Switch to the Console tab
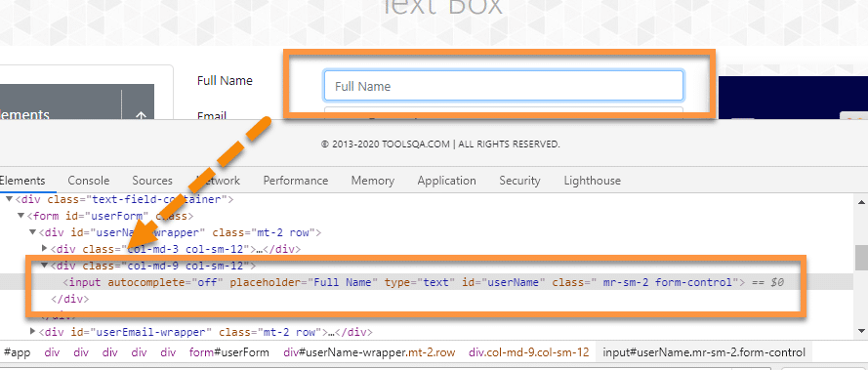 tap(89, 181)
